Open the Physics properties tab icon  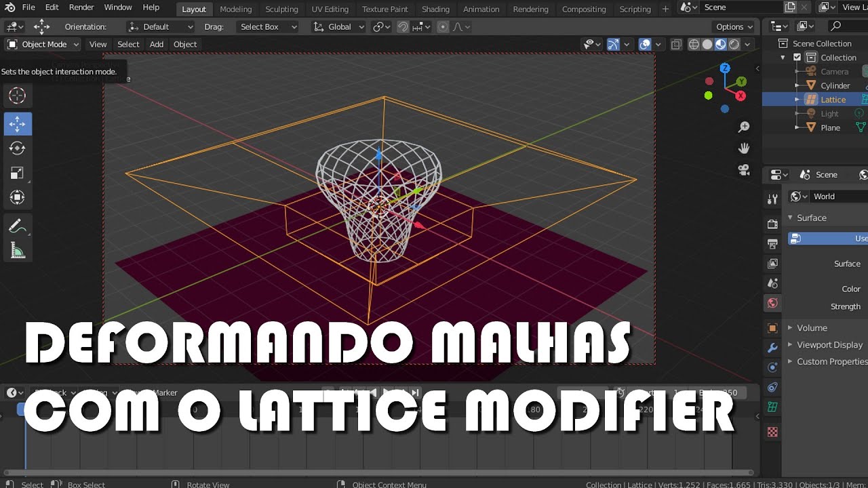(x=772, y=367)
